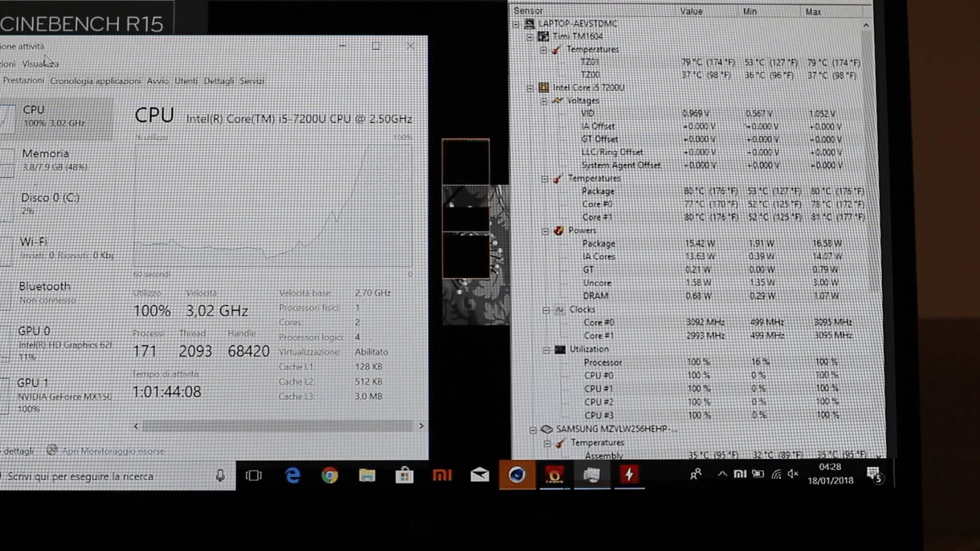Click the SAMSUNG drive icon
980x551 pixels.
click(x=547, y=430)
